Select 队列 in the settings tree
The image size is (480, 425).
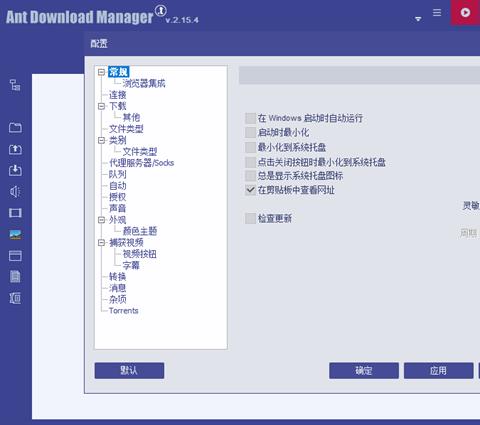tap(118, 174)
